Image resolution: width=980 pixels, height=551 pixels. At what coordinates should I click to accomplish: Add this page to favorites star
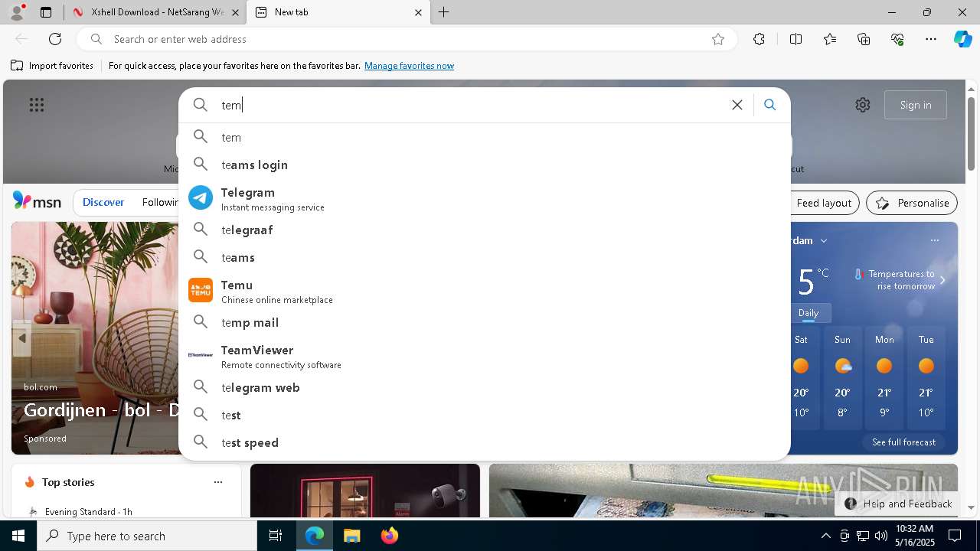coord(718,39)
